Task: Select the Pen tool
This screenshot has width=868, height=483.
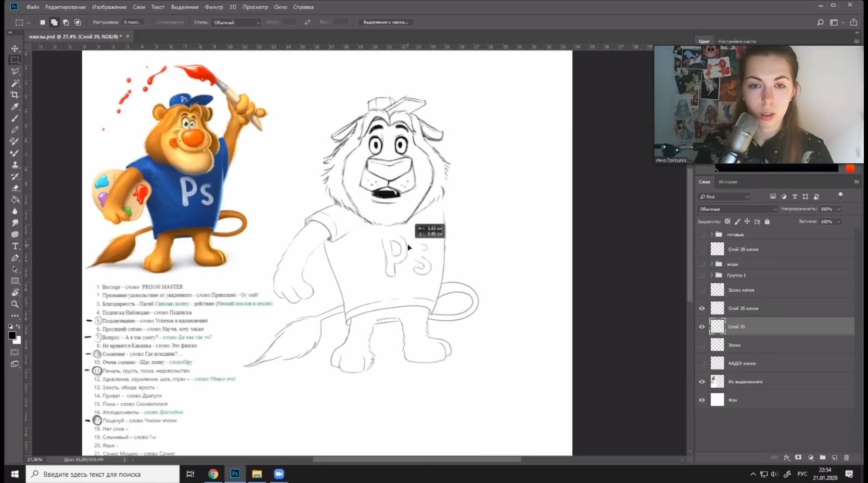Action: [15, 258]
